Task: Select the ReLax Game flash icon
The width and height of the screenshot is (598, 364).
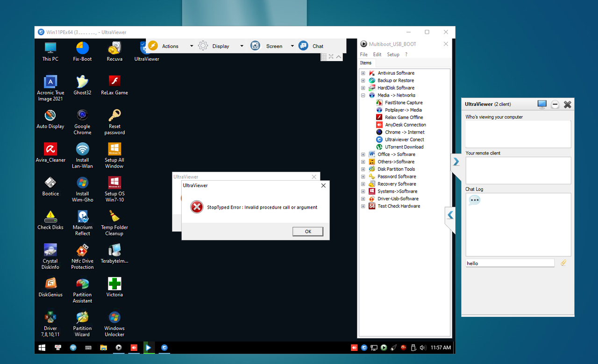Action: 114,85
